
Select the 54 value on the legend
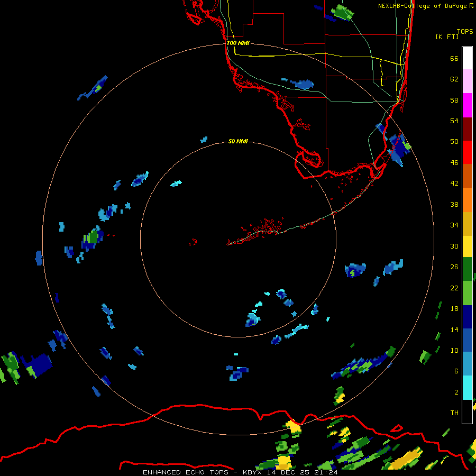[454, 121]
